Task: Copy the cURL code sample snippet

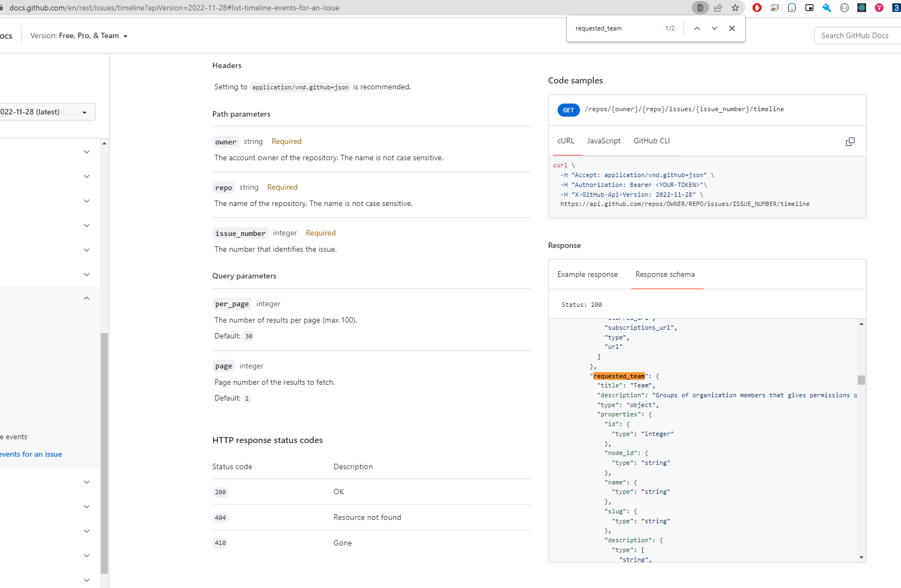Action: (x=850, y=141)
